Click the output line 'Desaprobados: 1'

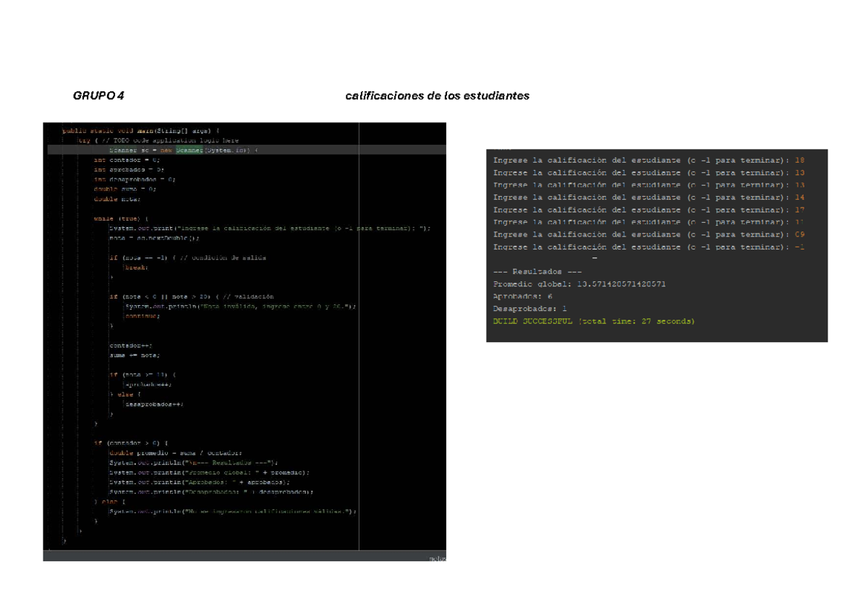click(x=529, y=309)
